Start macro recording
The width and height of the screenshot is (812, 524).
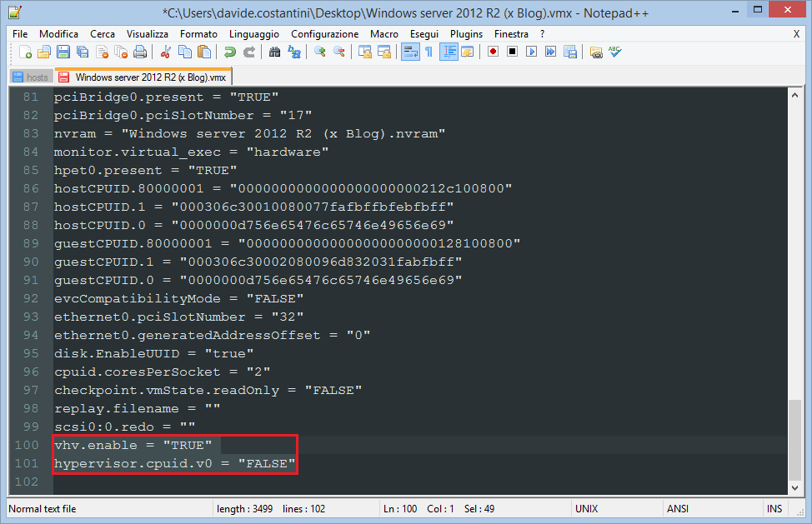coord(493,52)
